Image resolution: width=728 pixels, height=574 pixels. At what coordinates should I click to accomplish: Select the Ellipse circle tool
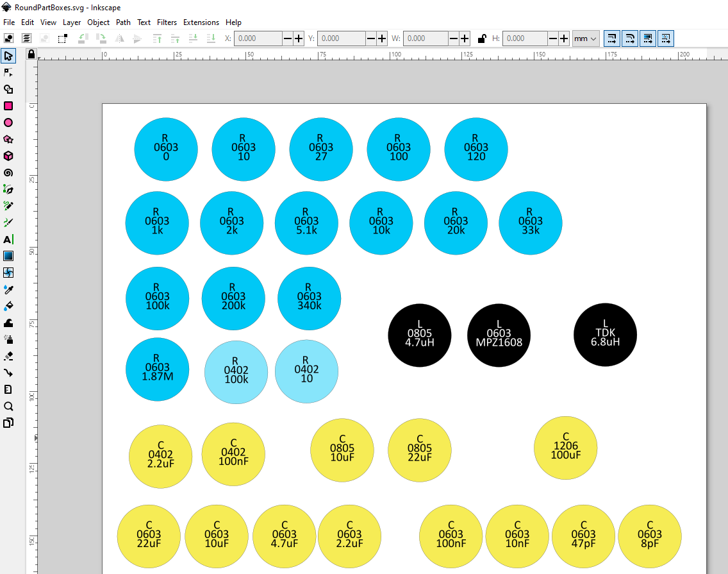tap(8, 122)
